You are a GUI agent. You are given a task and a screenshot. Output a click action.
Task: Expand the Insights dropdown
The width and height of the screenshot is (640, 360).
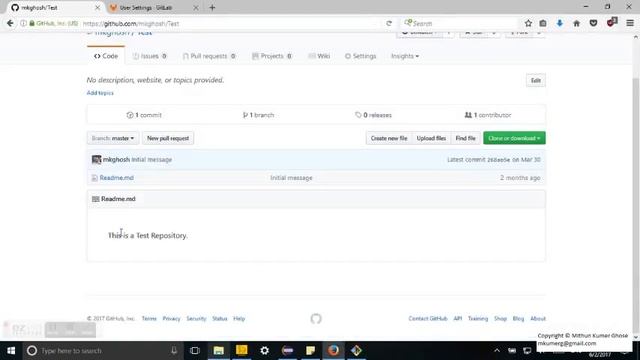click(404, 56)
